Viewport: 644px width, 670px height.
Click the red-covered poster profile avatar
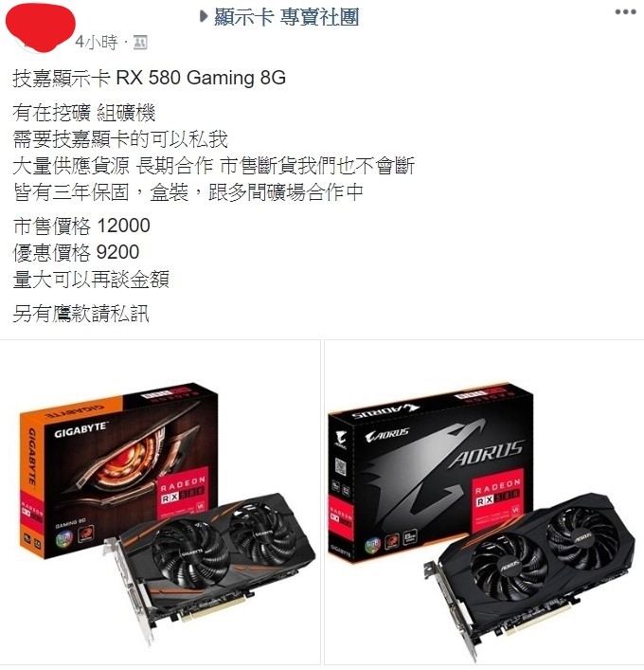[40, 27]
